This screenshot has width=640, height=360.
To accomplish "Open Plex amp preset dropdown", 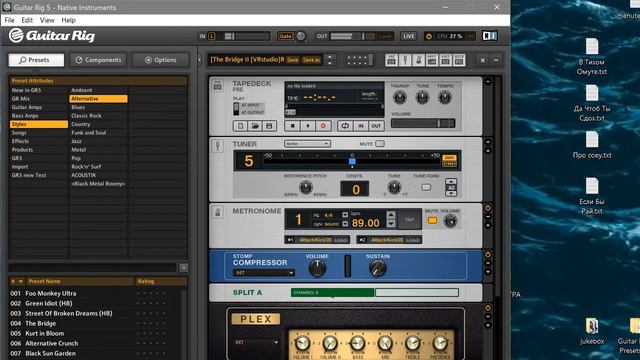I will (256, 342).
